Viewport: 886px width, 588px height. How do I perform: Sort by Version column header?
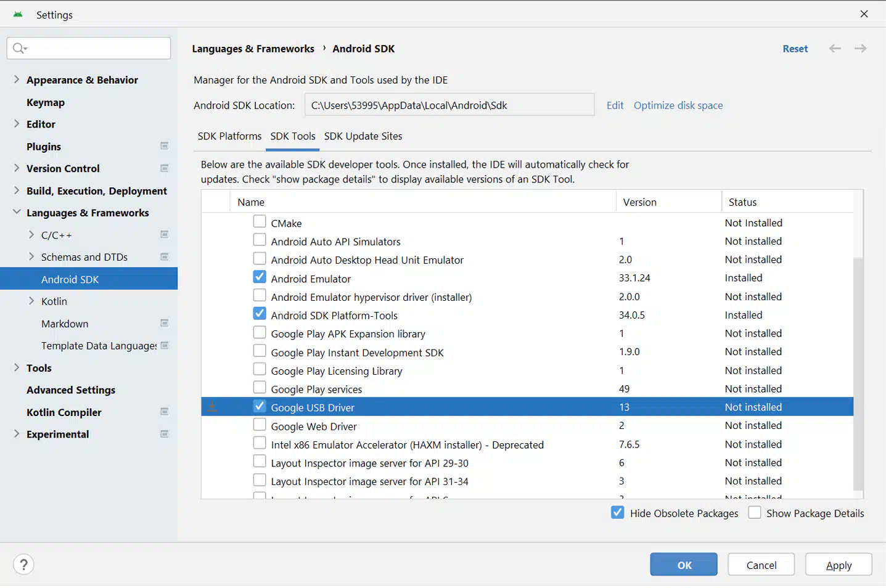[x=669, y=202]
